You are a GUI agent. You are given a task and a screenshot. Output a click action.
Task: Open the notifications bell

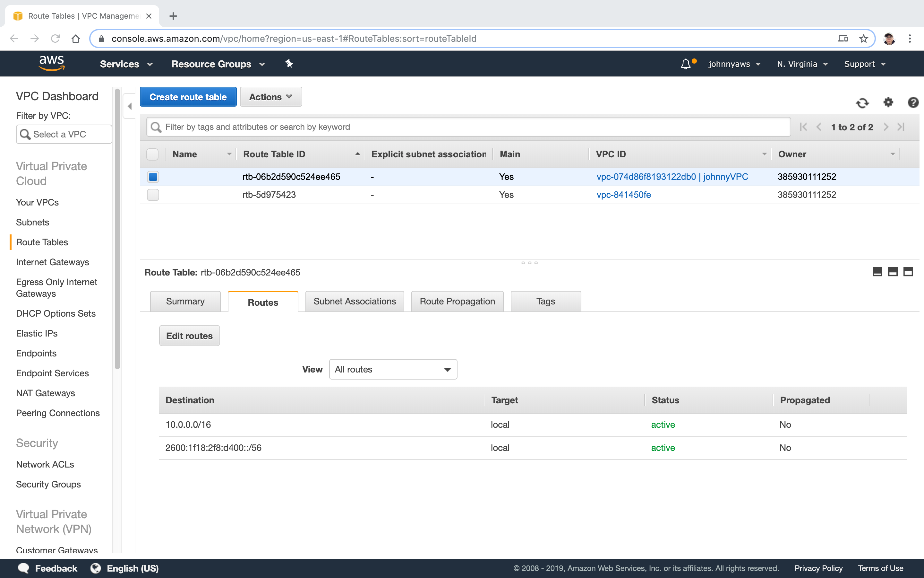[686, 64]
